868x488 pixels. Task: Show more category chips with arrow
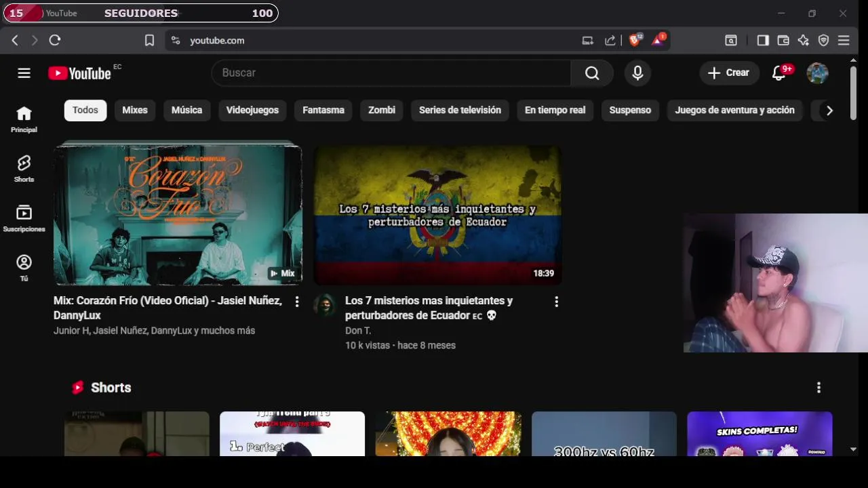click(x=829, y=110)
